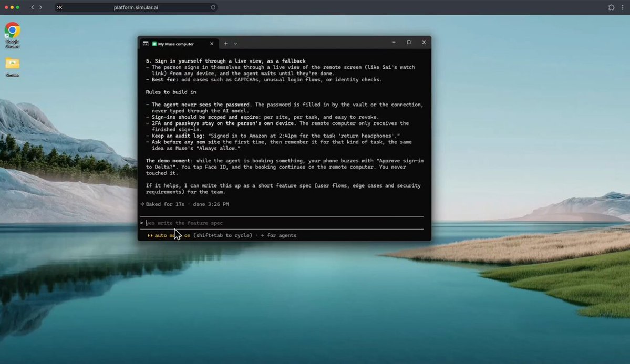Open the browser extensions puzzle icon
Screen dimensions: 630x364
coord(611,7)
